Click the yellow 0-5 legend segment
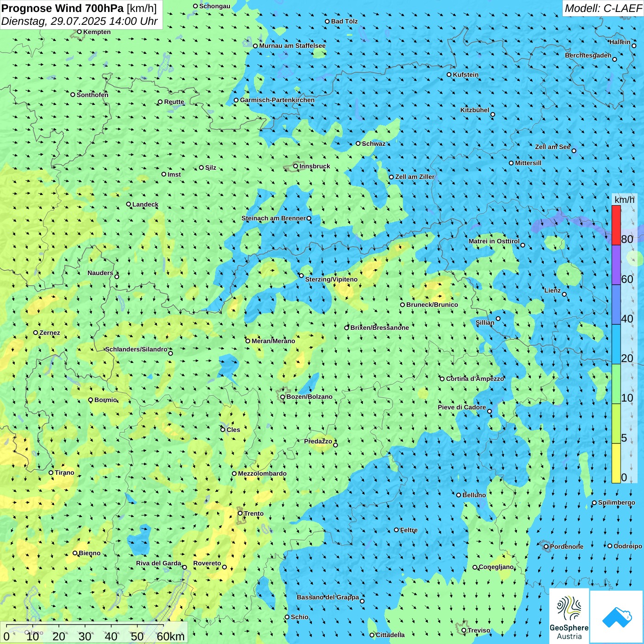 (x=616, y=463)
